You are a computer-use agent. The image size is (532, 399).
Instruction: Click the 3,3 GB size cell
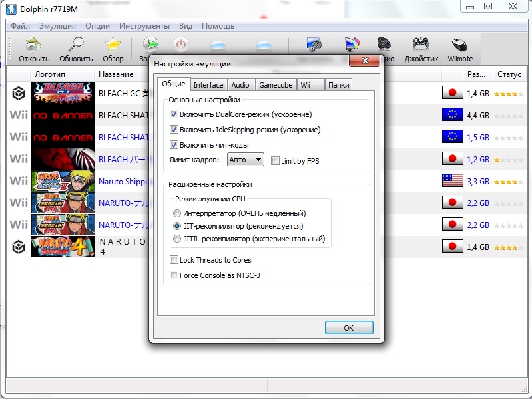477,182
